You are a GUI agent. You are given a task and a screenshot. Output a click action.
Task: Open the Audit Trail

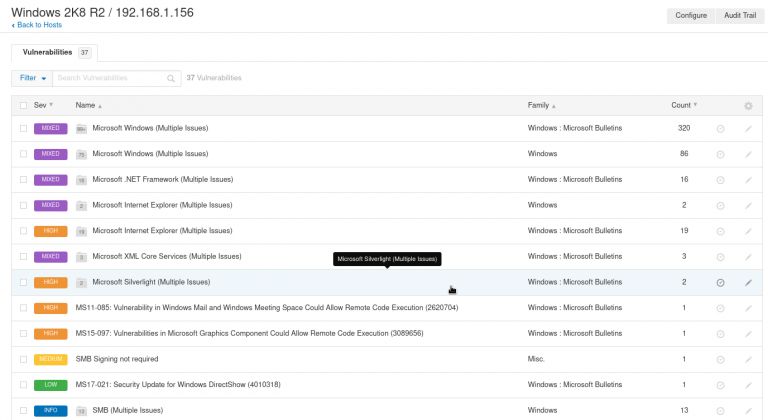click(x=740, y=15)
